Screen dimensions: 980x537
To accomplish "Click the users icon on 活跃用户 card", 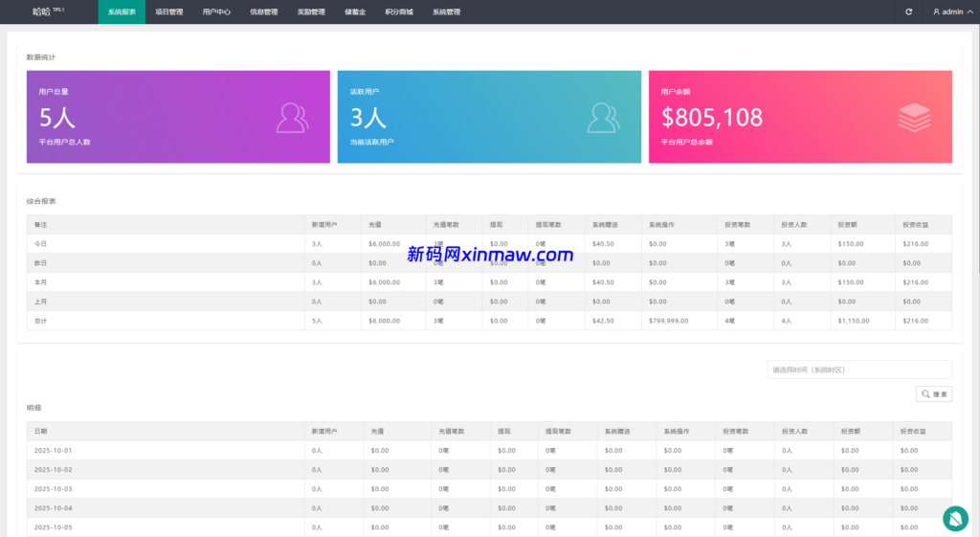I will point(603,117).
